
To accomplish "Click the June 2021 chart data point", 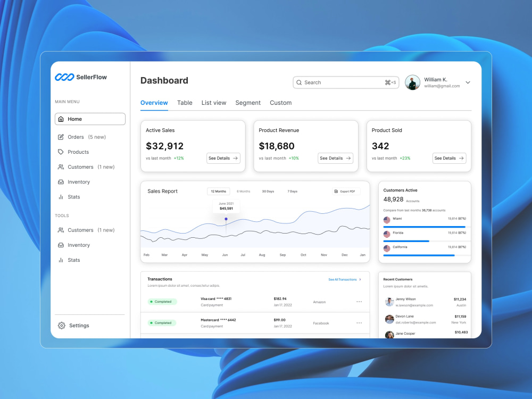I will (226, 219).
